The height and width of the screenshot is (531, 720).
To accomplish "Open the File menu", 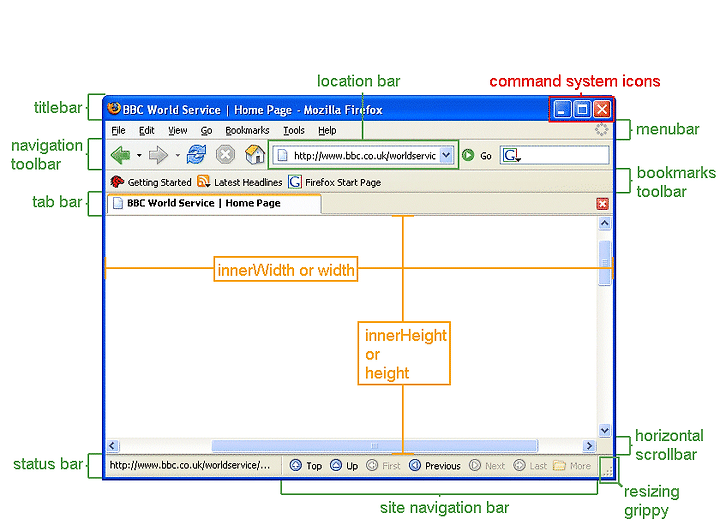I will 118,130.
